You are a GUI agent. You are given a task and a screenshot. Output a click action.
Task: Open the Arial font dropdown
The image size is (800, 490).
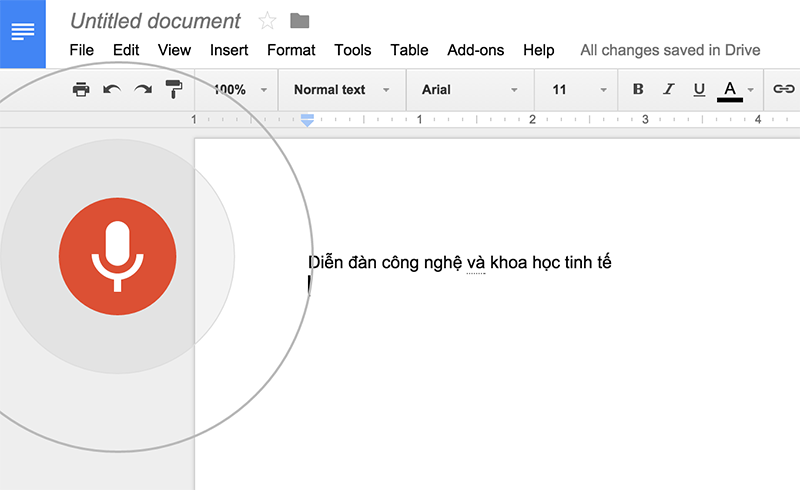point(469,90)
